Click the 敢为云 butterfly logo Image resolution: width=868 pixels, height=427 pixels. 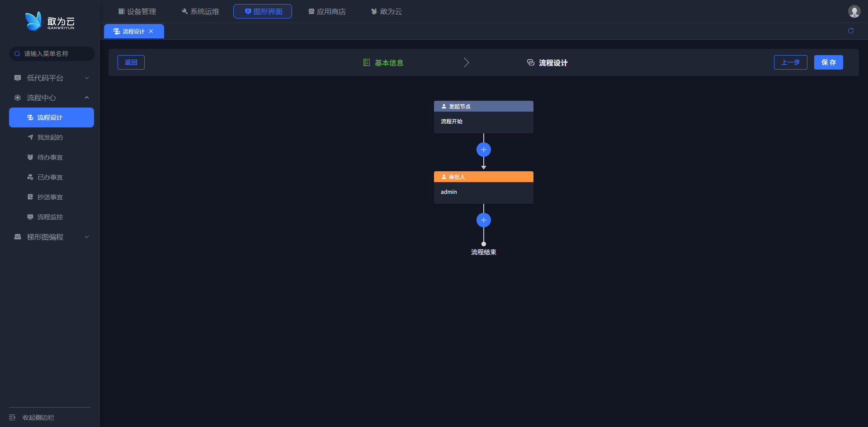[50, 21]
